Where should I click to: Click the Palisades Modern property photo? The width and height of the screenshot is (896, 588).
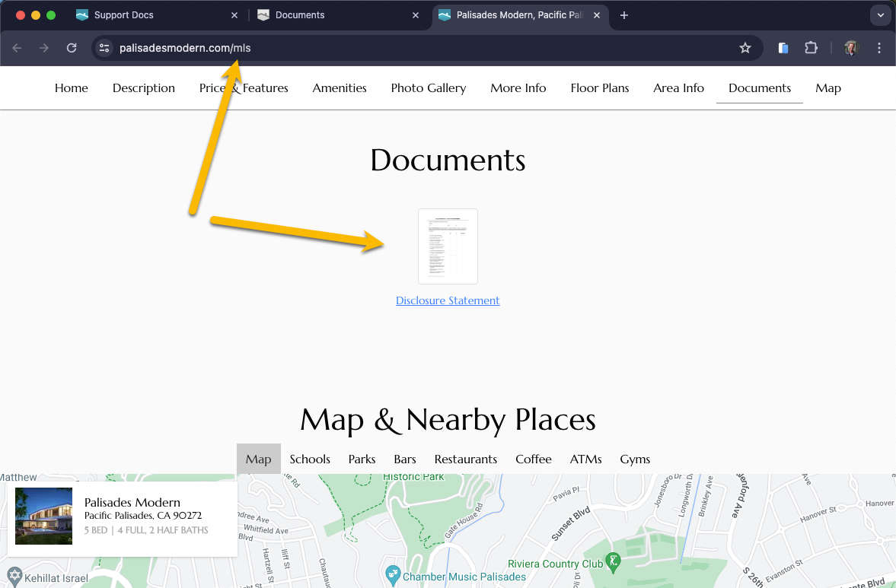pyautogui.click(x=44, y=516)
